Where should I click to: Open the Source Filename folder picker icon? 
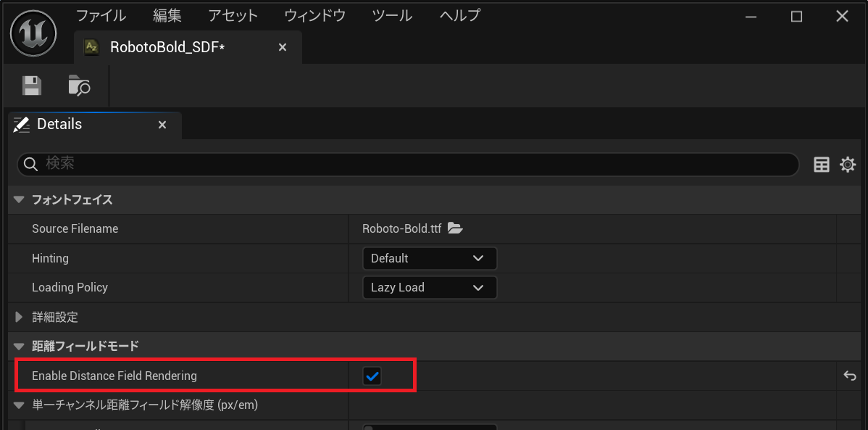click(x=455, y=228)
